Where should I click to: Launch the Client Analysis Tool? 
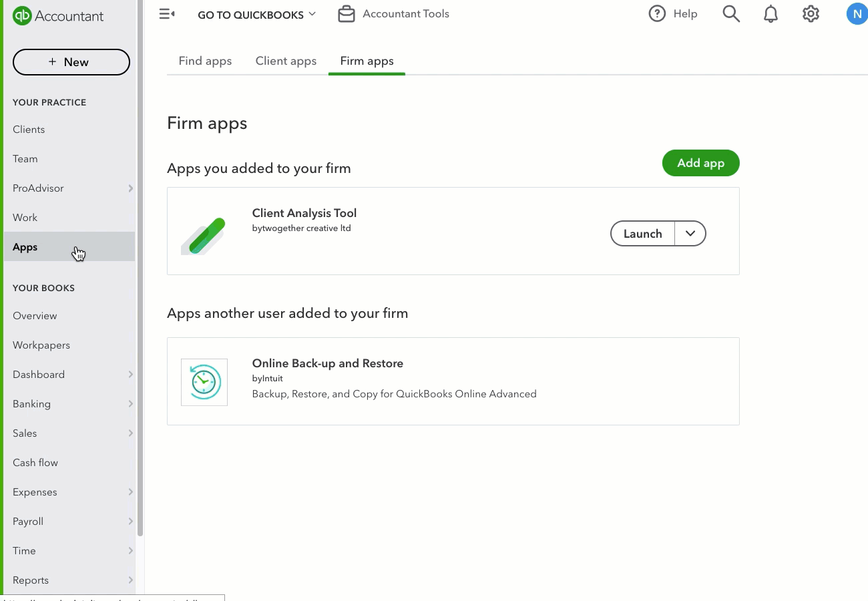[x=642, y=234]
